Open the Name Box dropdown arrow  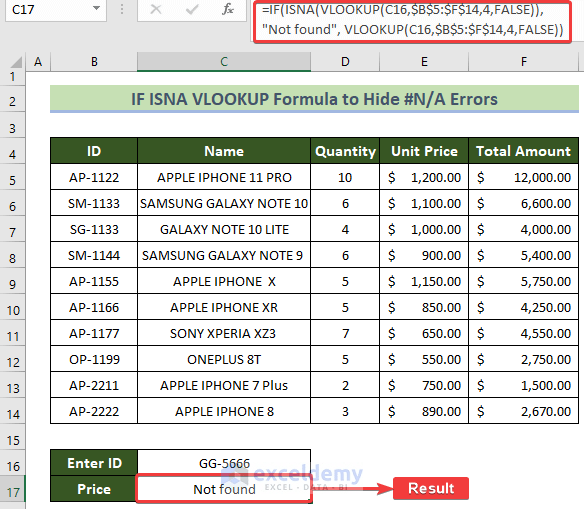(96, 8)
